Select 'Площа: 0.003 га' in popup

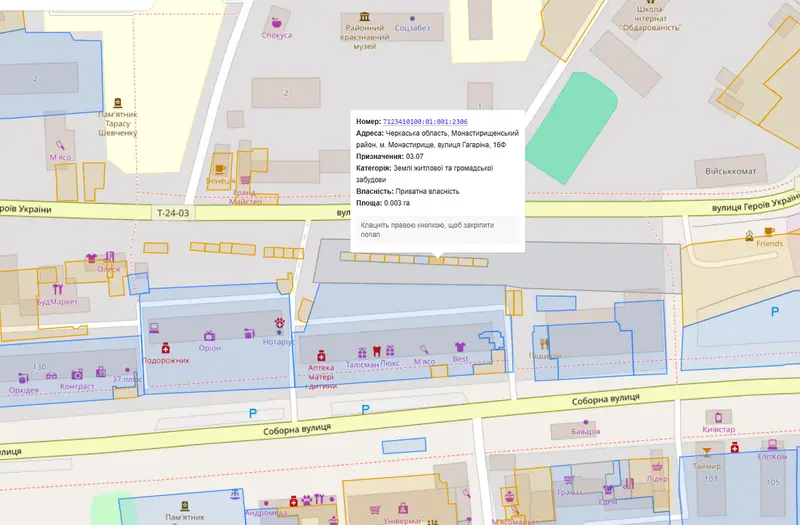coord(383,203)
